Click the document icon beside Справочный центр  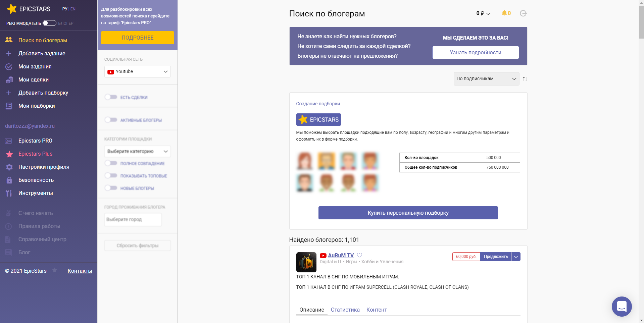coord(8,239)
